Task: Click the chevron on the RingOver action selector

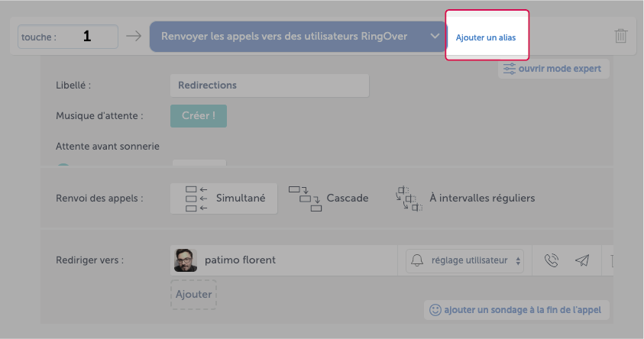Action: (435, 36)
